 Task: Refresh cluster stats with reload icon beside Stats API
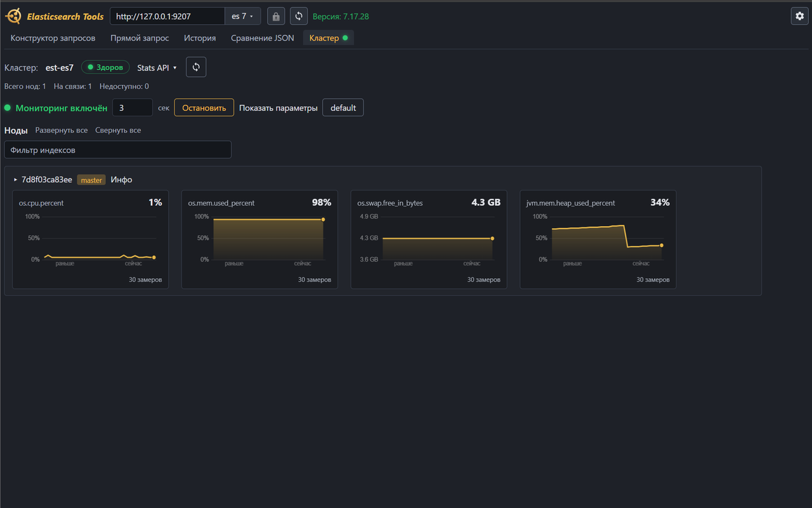(x=196, y=67)
